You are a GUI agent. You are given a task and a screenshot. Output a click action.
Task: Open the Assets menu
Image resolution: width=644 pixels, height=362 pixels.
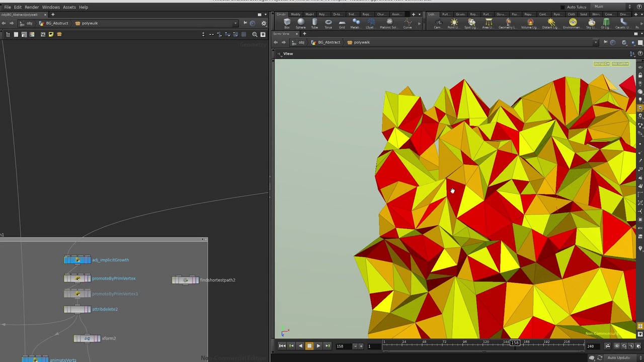69,7
